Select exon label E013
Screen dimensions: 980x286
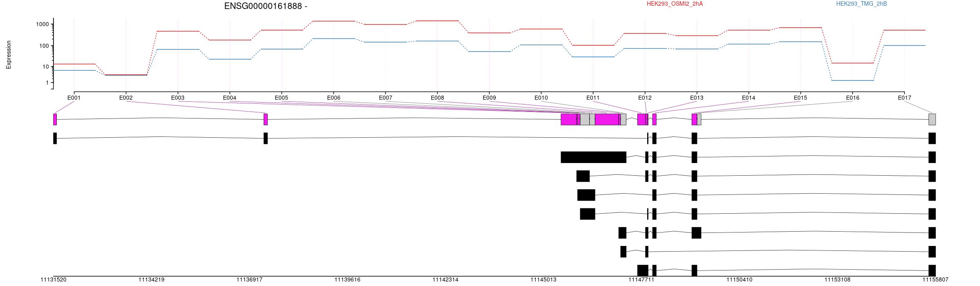(x=697, y=98)
